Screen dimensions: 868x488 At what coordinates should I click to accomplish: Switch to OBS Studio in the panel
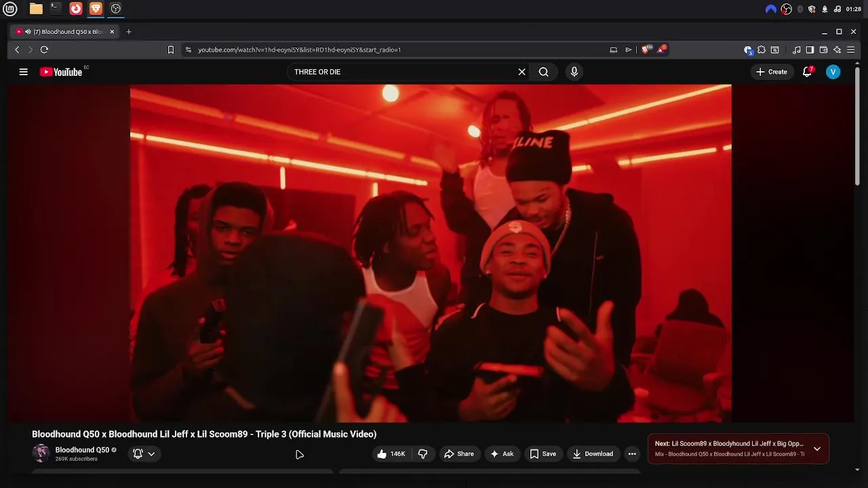pyautogui.click(x=116, y=9)
